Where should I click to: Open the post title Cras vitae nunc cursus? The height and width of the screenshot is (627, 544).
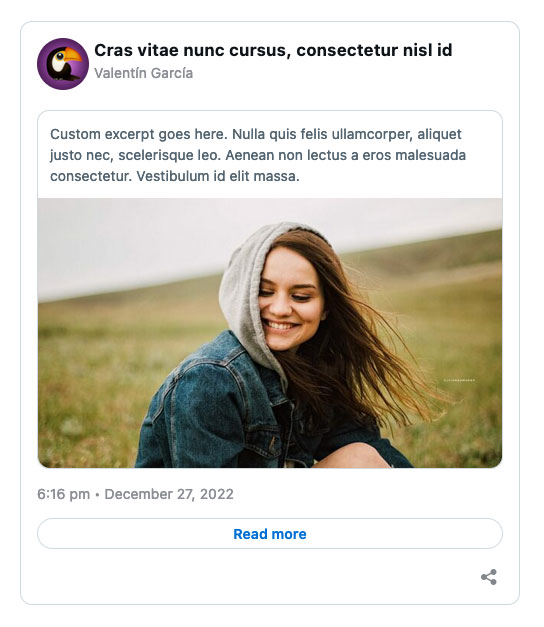click(273, 50)
